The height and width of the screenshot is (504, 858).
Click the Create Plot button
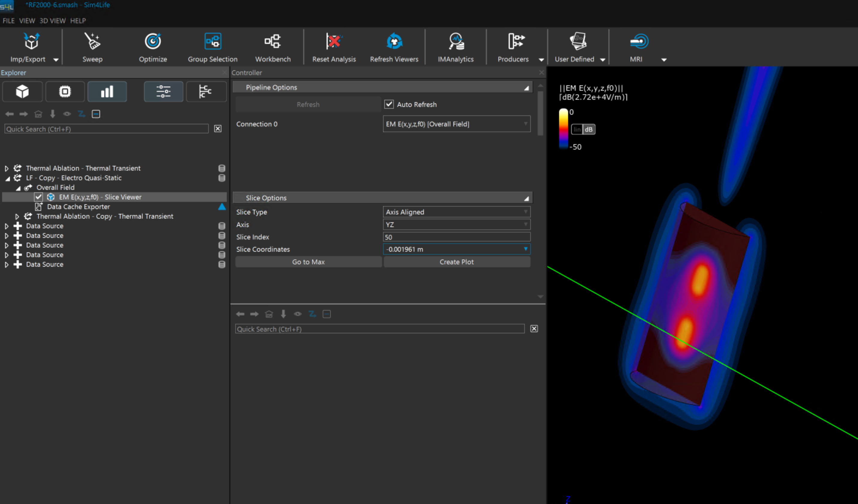[x=456, y=262]
